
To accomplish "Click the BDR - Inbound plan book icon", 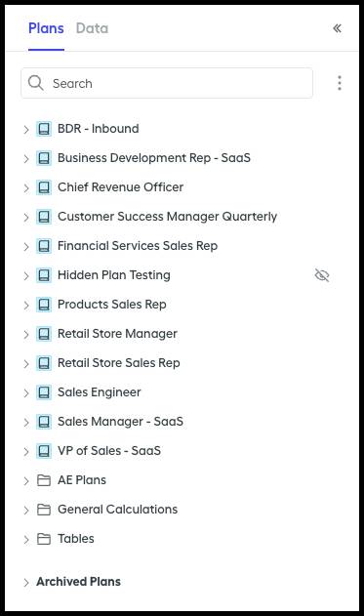I will coord(44,129).
